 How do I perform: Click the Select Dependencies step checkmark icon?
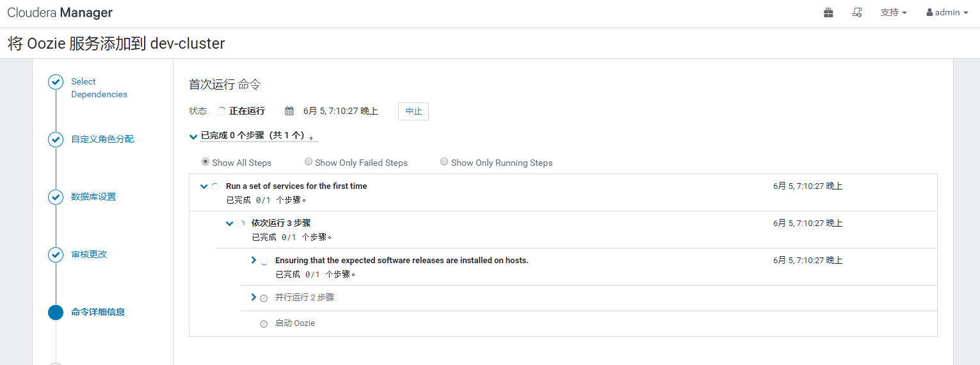click(x=56, y=82)
